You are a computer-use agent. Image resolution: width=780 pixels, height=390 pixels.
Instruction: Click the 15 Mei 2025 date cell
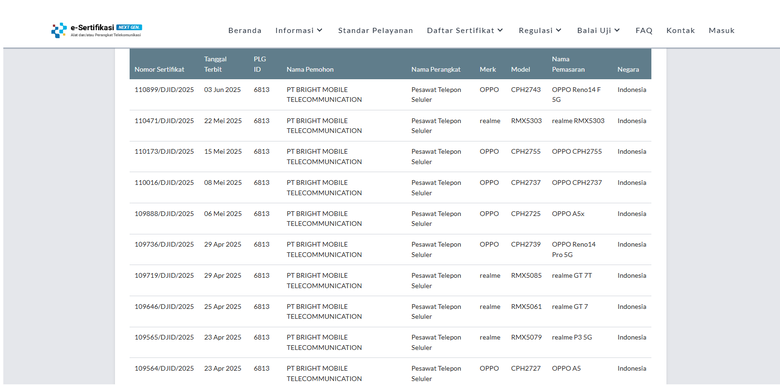tap(223, 152)
